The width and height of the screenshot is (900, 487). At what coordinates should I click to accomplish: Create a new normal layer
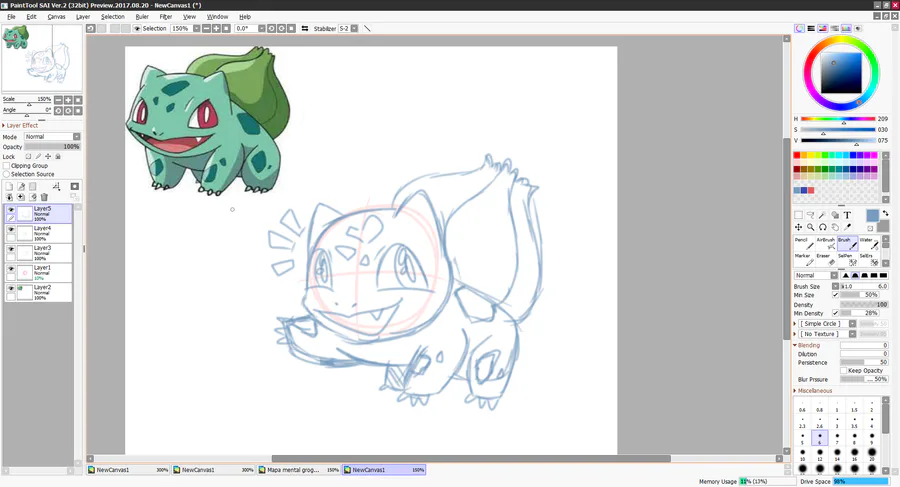point(9,187)
